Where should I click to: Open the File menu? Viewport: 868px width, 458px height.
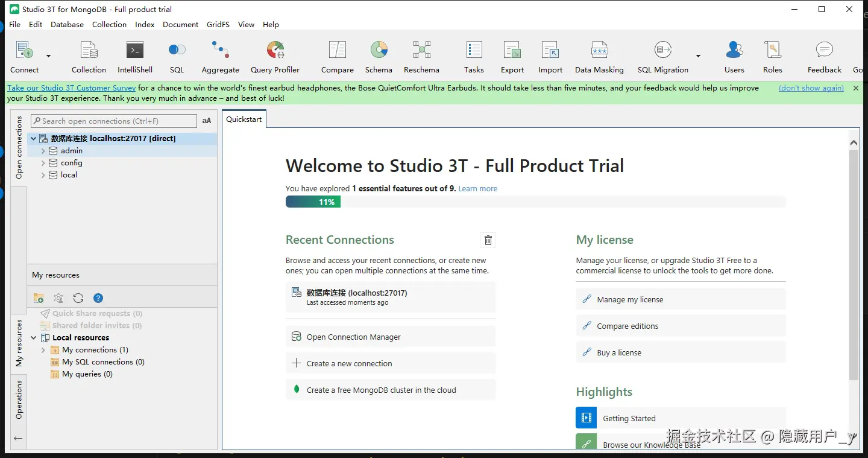15,25
